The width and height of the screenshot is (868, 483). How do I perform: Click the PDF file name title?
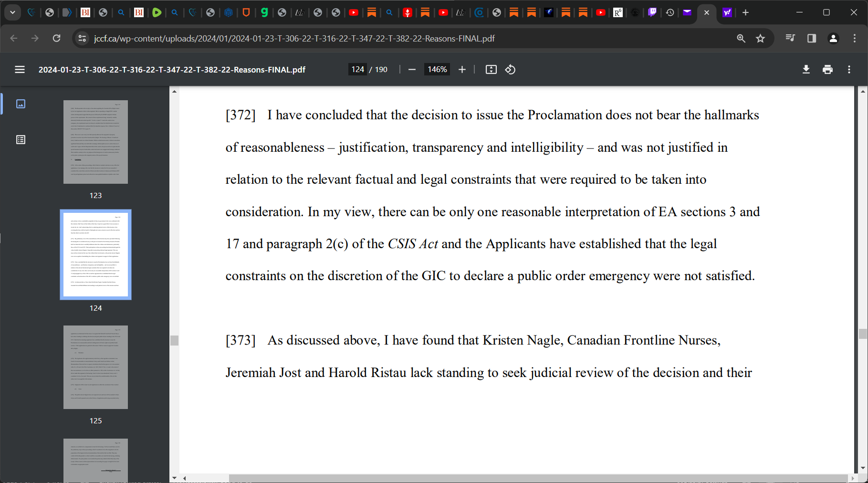click(x=172, y=70)
